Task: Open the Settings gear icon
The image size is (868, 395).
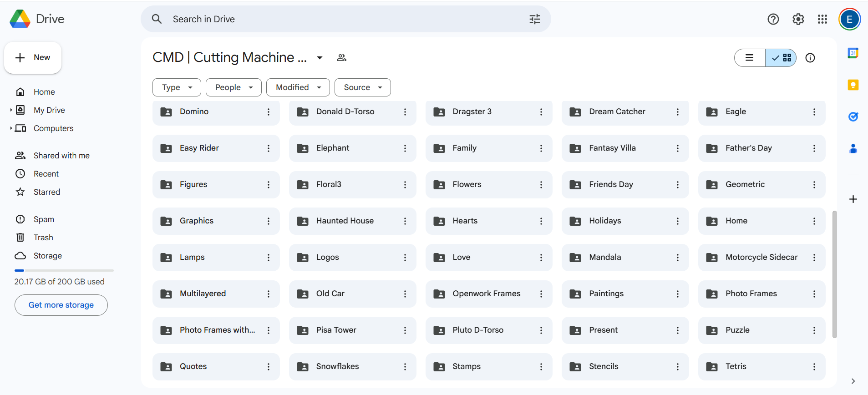Action: click(x=798, y=19)
